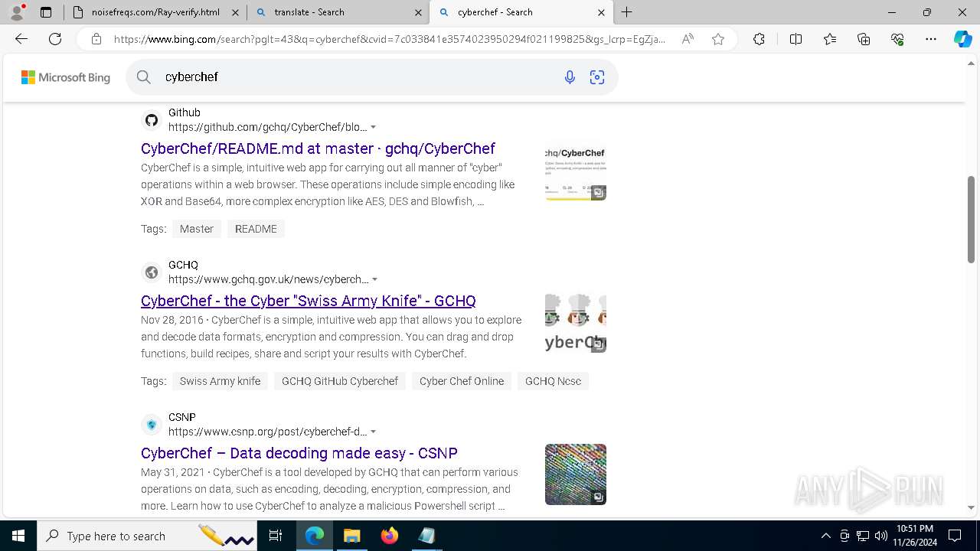Activate the Read aloud icon
The width and height of the screenshot is (980, 551).
pos(688,39)
